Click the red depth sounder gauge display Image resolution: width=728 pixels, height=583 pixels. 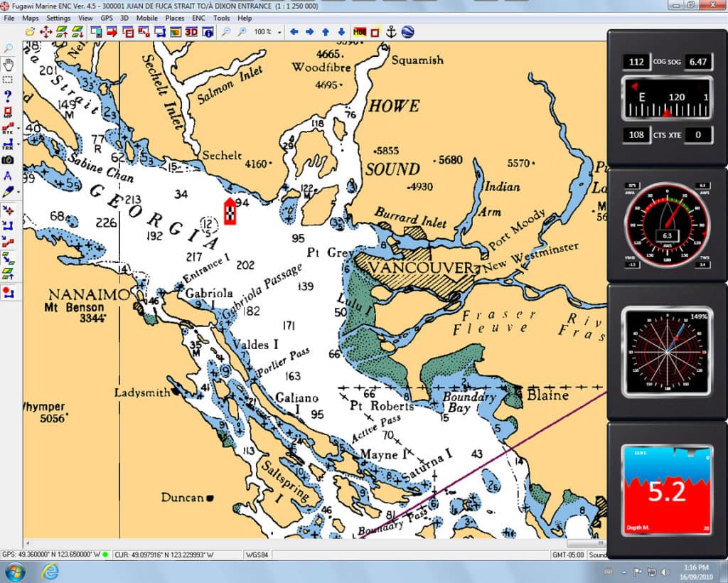[x=666, y=491]
